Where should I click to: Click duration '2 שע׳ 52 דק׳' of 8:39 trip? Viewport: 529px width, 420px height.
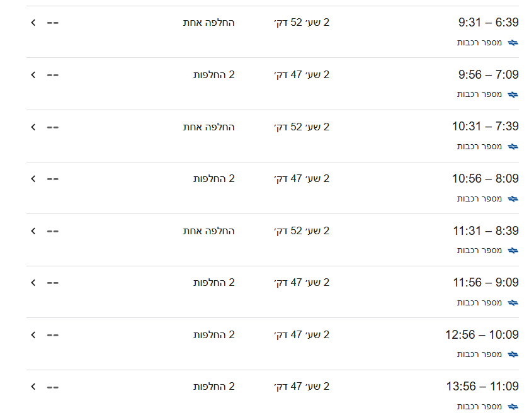(x=302, y=231)
